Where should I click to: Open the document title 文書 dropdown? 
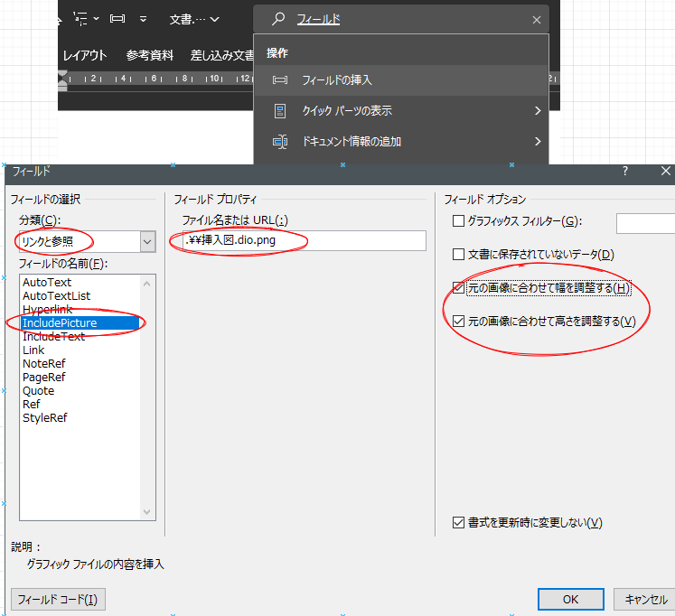click(x=194, y=19)
